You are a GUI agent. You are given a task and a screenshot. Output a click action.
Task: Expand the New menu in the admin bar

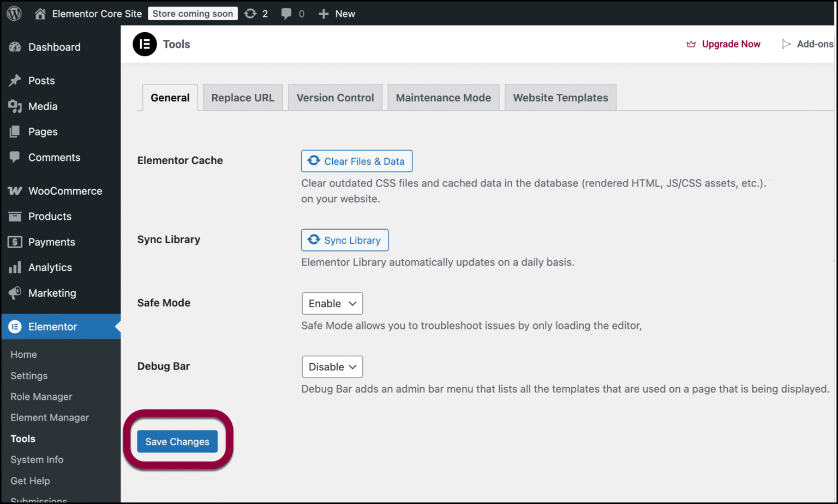tap(336, 13)
